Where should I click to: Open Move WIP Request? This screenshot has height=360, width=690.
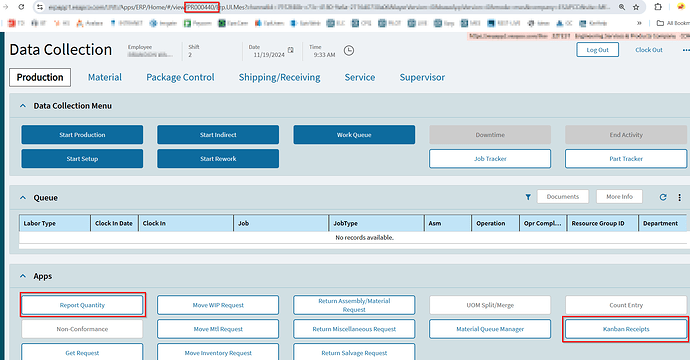tap(218, 305)
